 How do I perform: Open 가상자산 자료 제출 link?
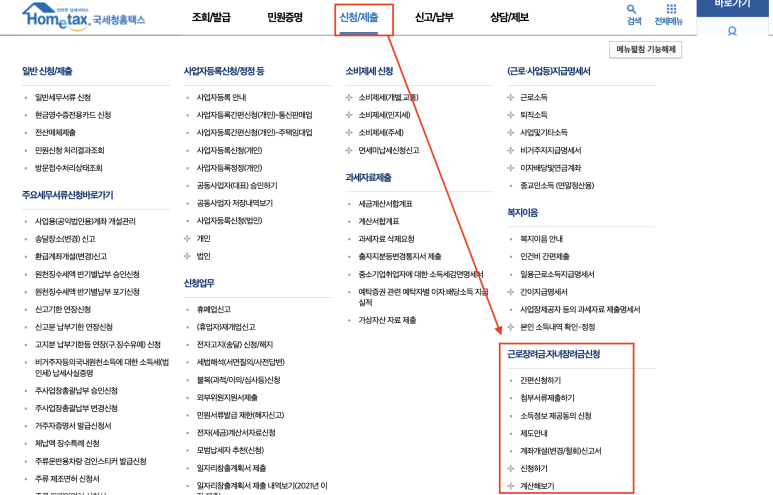click(x=387, y=320)
